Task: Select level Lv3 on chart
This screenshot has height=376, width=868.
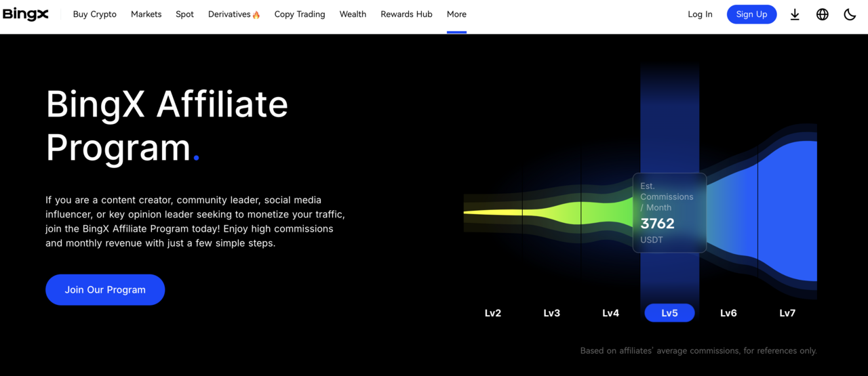Action: (552, 313)
